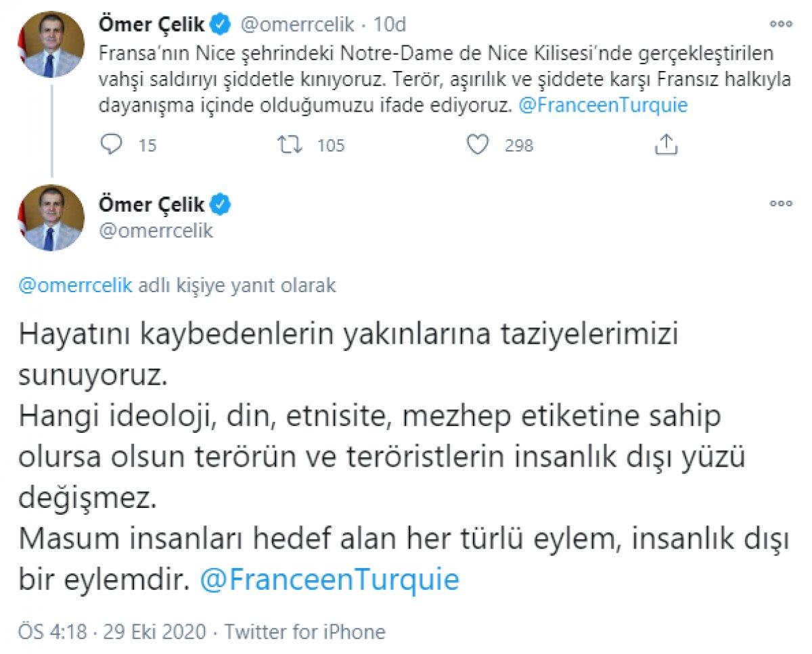Click the @omerrcelik mention in the reply context
This screenshot has width=812, height=654.
click(74, 285)
